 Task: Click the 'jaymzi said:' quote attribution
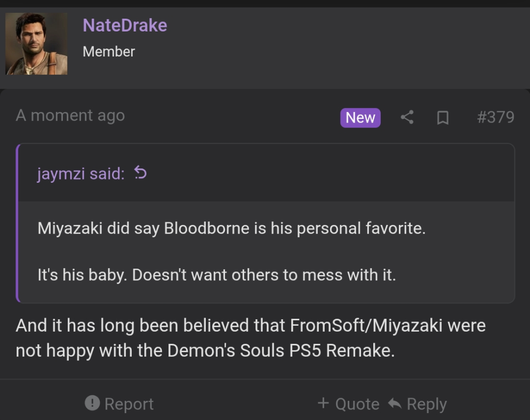pyautogui.click(x=80, y=174)
